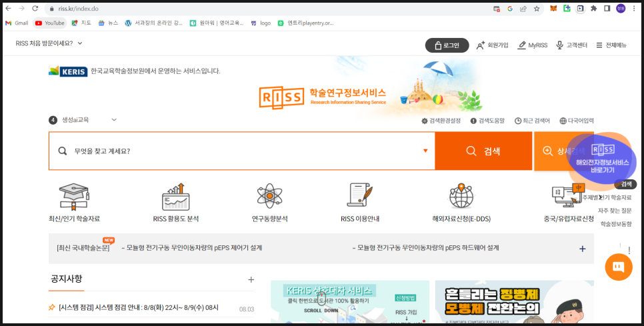This screenshot has width=644, height=326.
Task: Reload the page with refresh icon
Action: click(x=35, y=9)
